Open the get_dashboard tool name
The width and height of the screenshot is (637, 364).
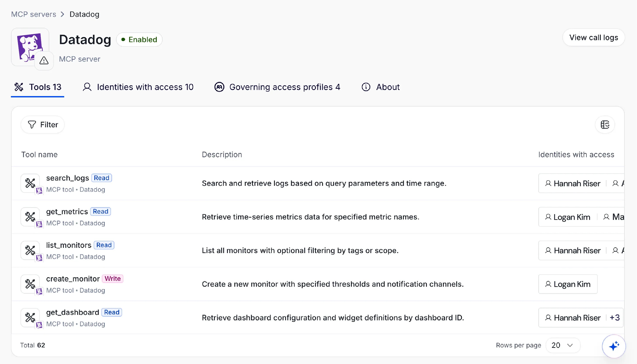73,312
